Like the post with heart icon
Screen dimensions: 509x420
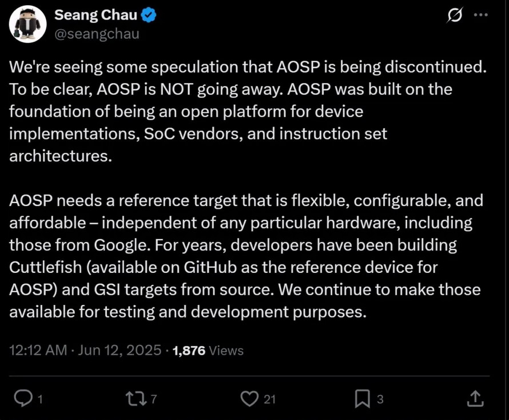(249, 399)
